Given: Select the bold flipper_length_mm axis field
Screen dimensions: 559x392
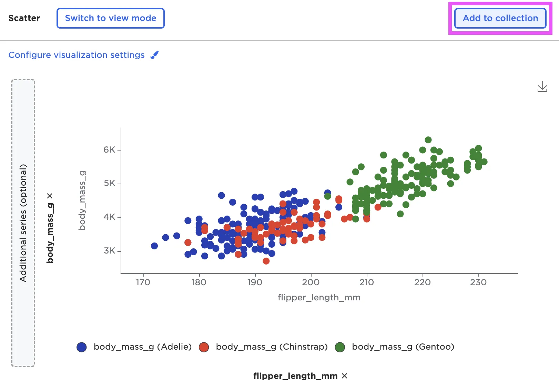Looking at the screenshot, I should (295, 376).
